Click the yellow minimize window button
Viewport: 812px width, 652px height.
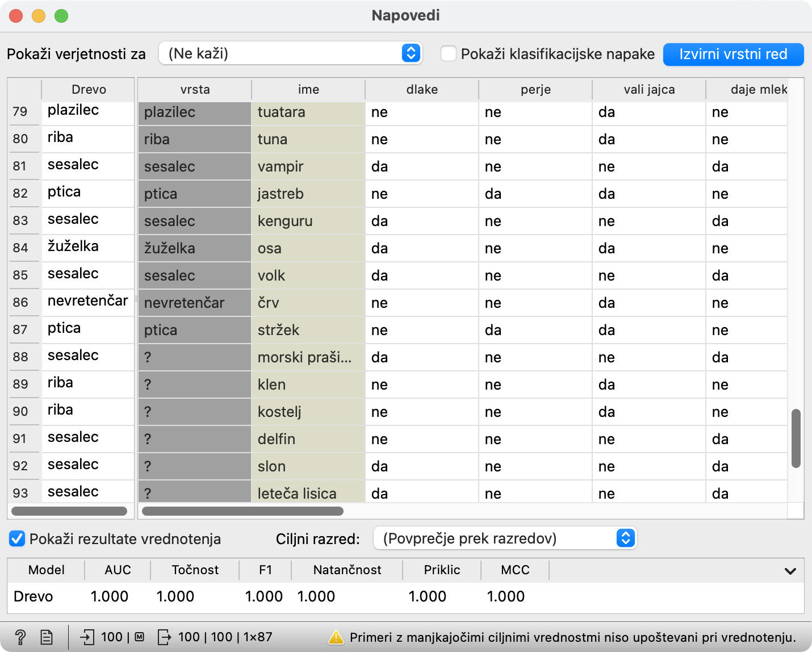[x=39, y=16]
